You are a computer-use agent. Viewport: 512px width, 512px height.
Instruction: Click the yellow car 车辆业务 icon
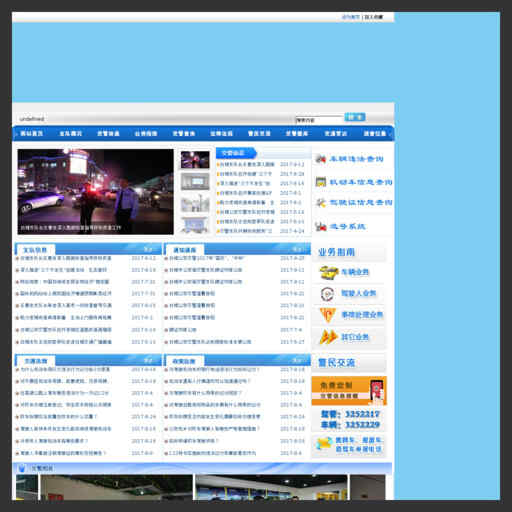click(328, 272)
